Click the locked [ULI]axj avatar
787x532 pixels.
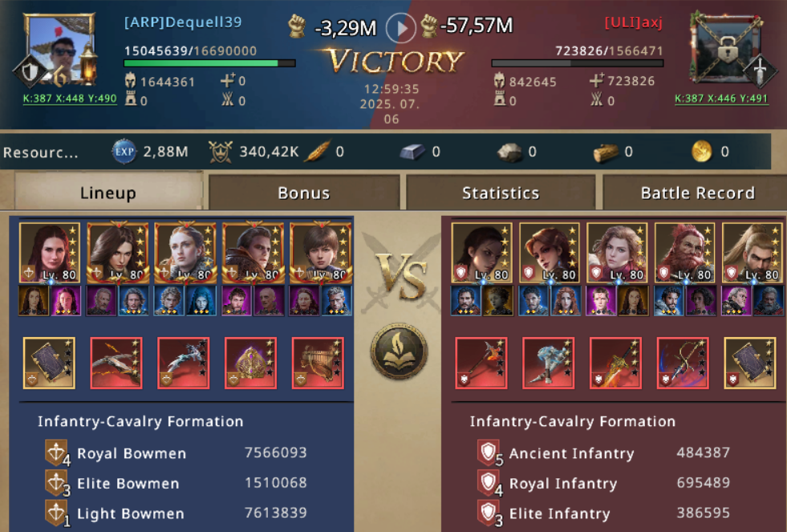pyautogui.click(x=727, y=47)
